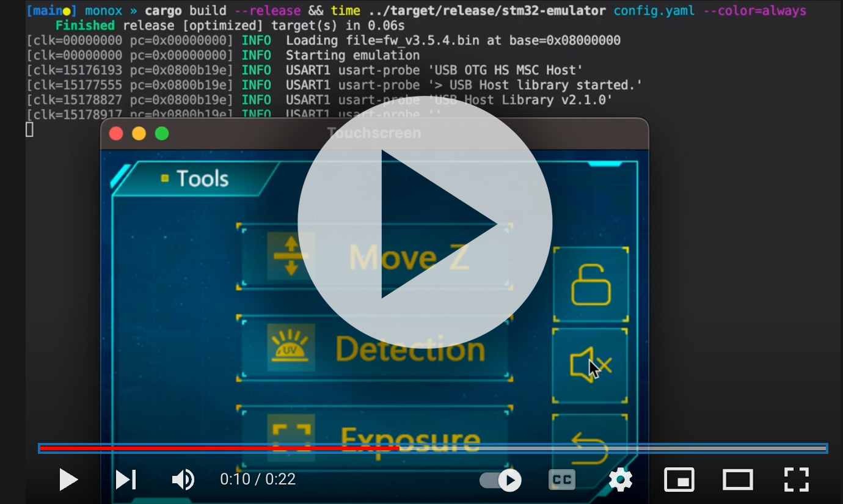Enter full screen mode
This screenshot has height=504, width=843.
[x=797, y=480]
